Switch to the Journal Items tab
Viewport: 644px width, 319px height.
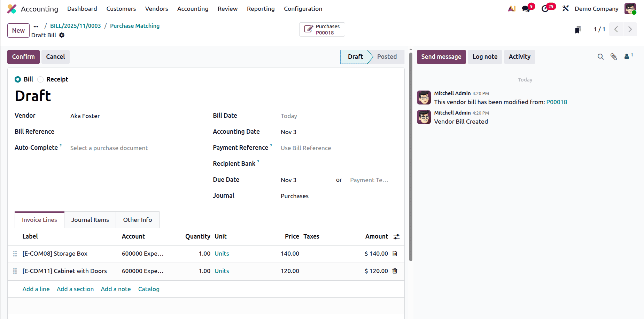coord(90,220)
